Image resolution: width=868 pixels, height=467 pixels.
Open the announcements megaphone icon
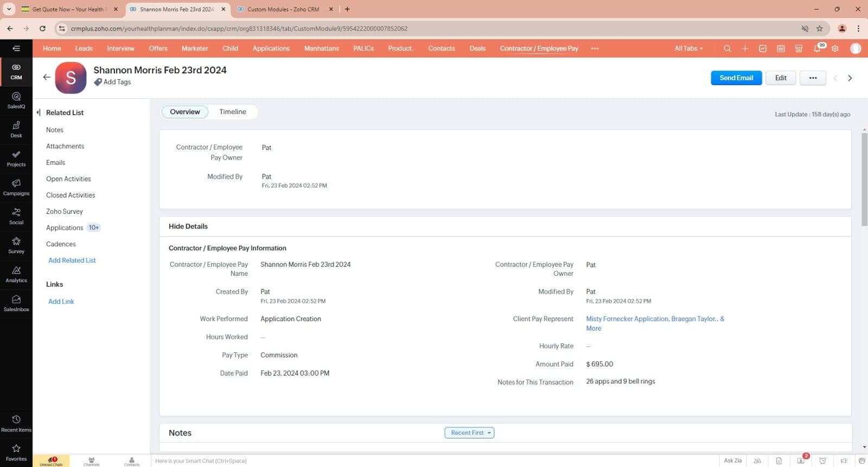click(x=844, y=460)
